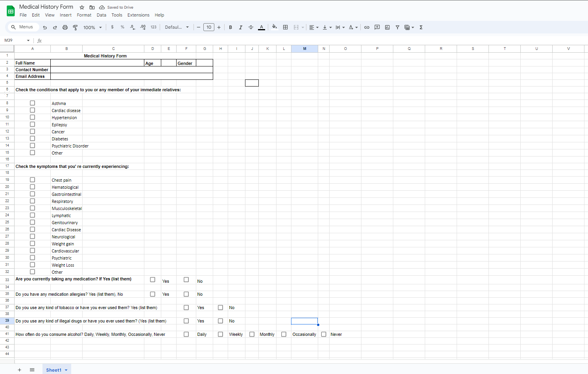Activate the paint format tool

(x=75, y=27)
